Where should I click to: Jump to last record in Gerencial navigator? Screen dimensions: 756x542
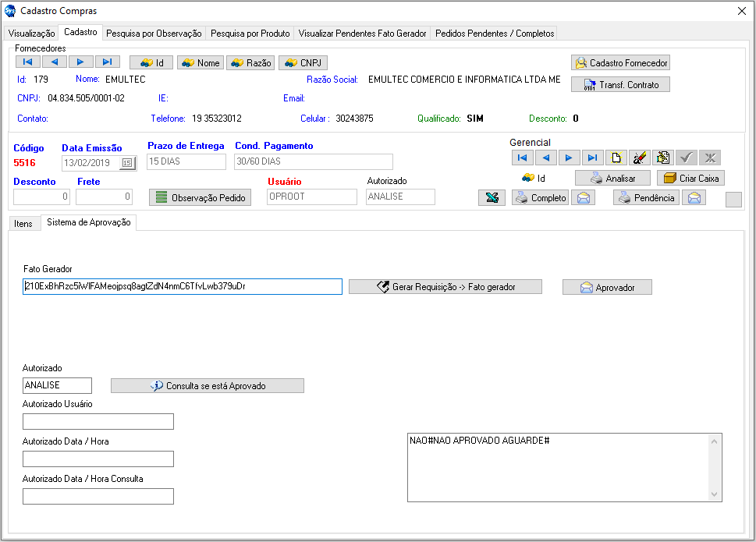(x=594, y=158)
